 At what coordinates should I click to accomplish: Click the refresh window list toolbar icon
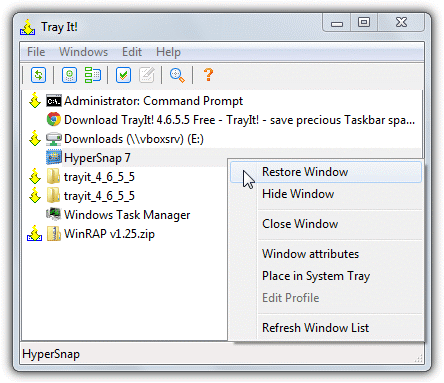click(38, 75)
